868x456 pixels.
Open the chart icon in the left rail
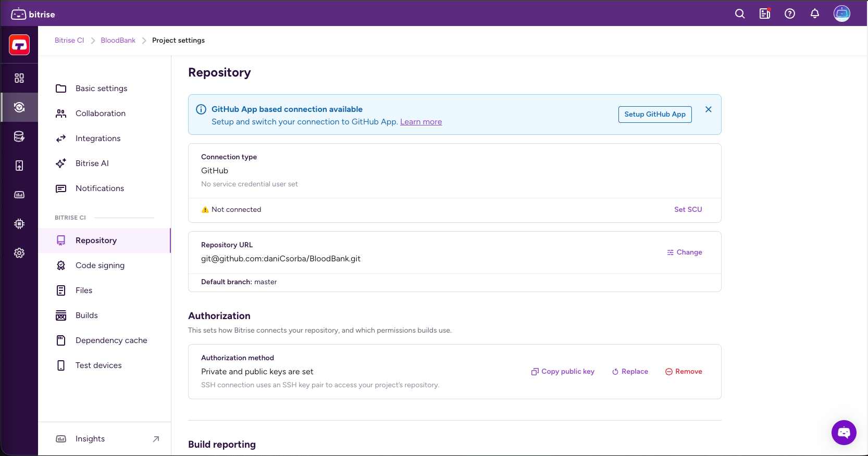click(19, 195)
